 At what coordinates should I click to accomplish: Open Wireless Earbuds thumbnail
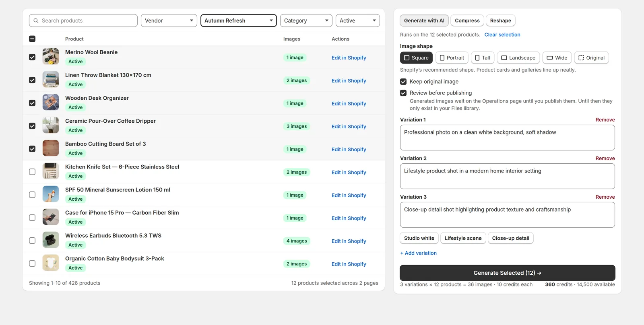point(51,240)
